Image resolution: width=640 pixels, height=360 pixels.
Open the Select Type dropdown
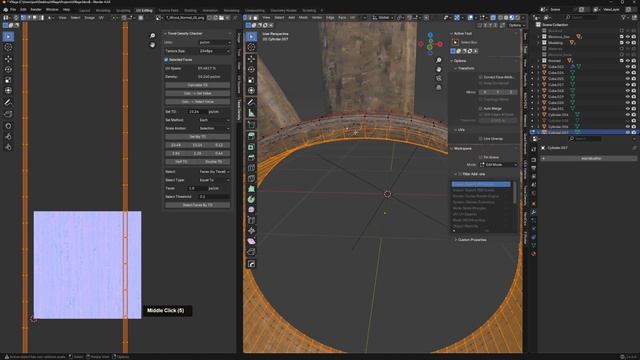click(214, 180)
